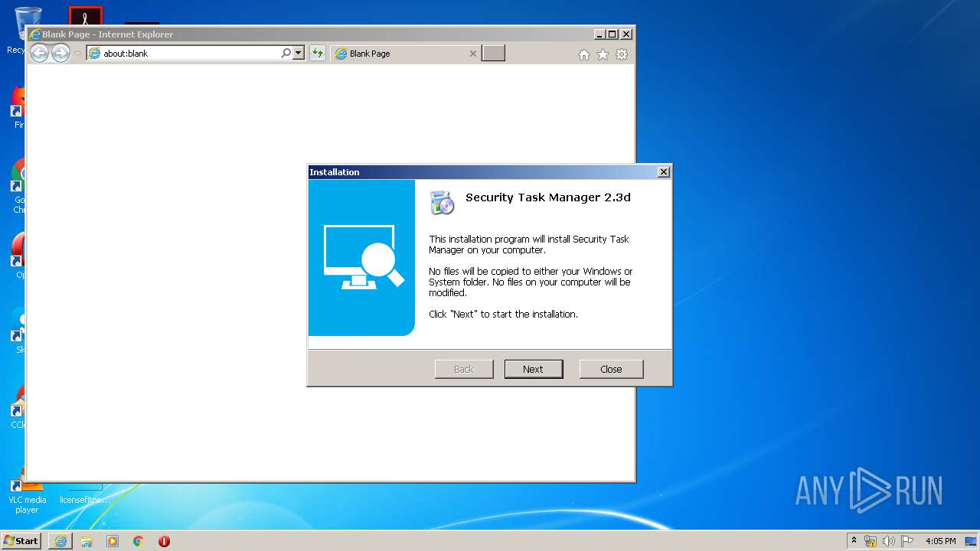980x551 pixels.
Task: Select the Adobe Reader desktop icon
Action: pos(85,15)
